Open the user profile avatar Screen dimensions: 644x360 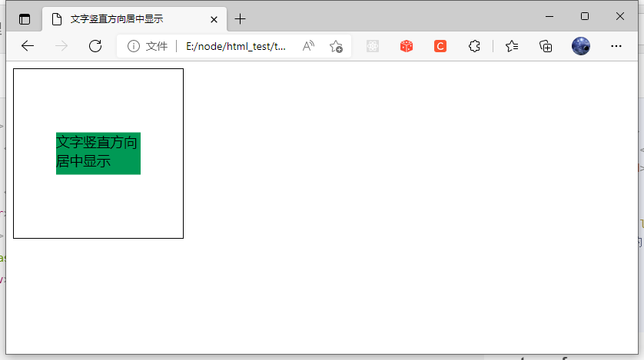tap(581, 46)
